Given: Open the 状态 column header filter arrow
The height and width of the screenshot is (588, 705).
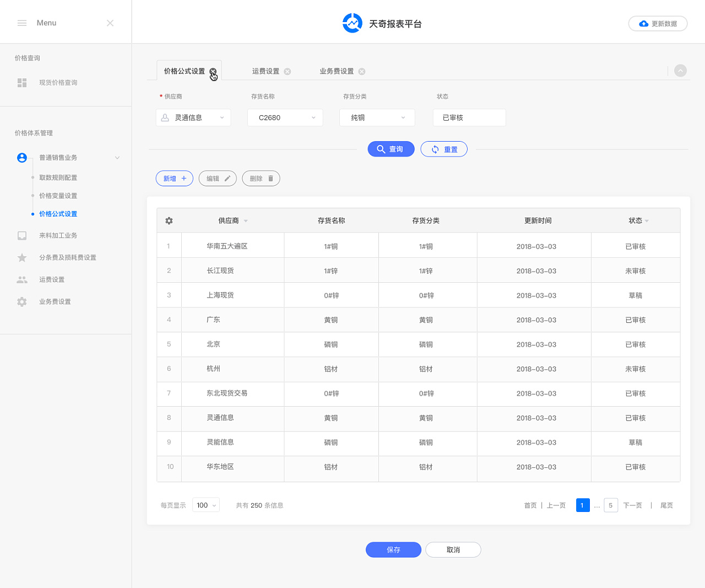Looking at the screenshot, I should coord(647,221).
